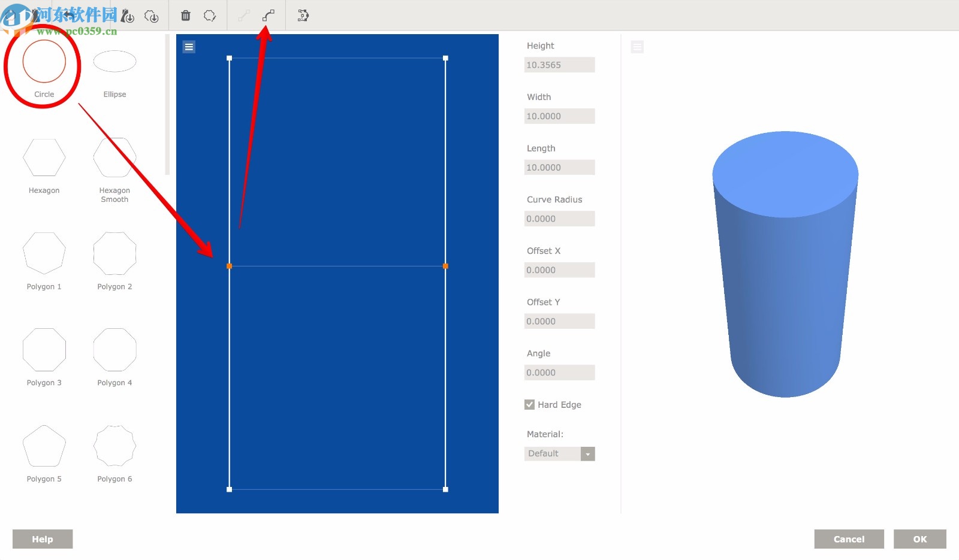Pick the Hexagon shape preset
The image size is (959, 560).
44,158
